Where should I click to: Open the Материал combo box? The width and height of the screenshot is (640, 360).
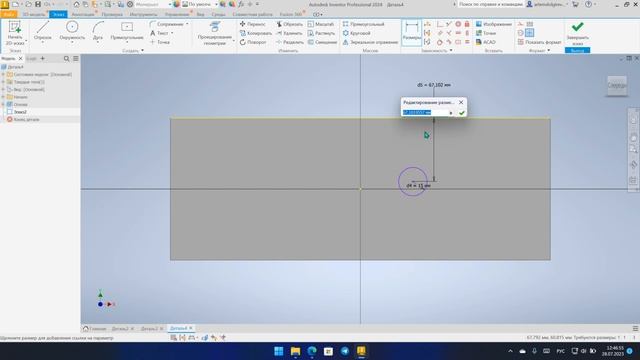(153, 4)
